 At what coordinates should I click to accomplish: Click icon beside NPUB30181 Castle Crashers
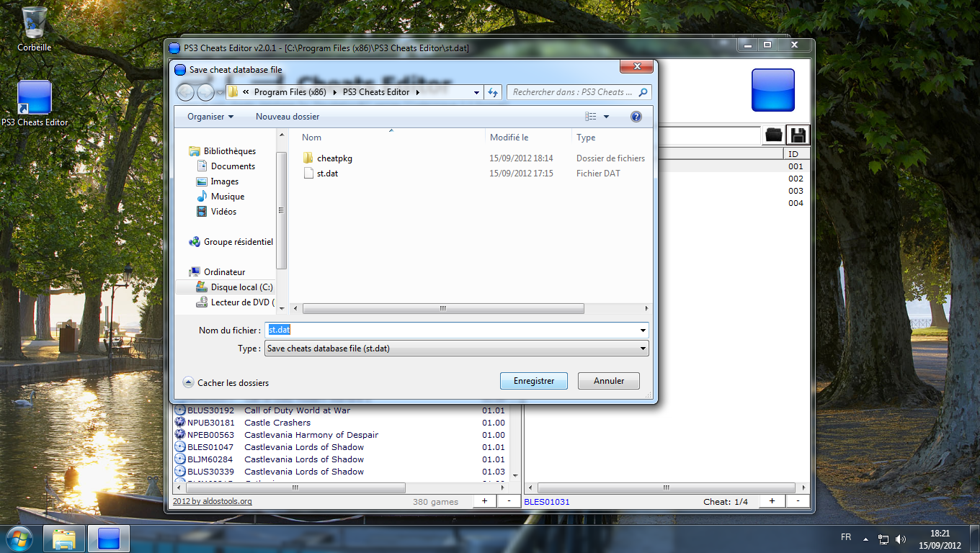click(x=180, y=423)
